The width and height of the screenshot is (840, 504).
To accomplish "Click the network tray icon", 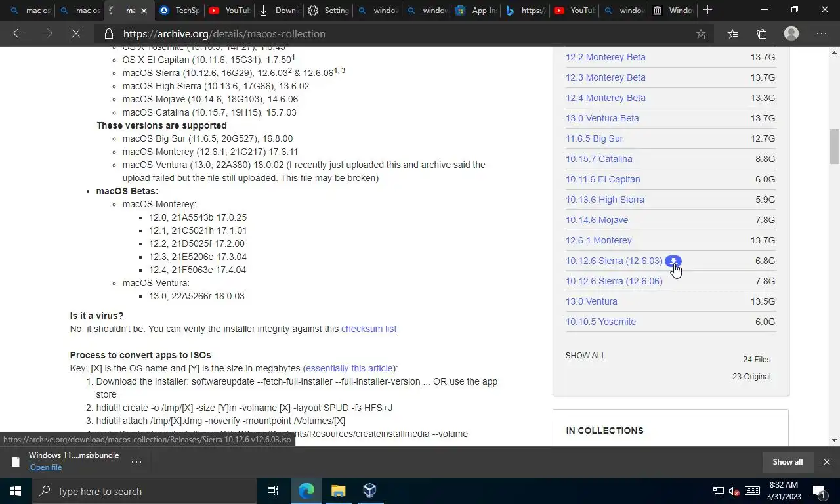I will tap(719, 491).
